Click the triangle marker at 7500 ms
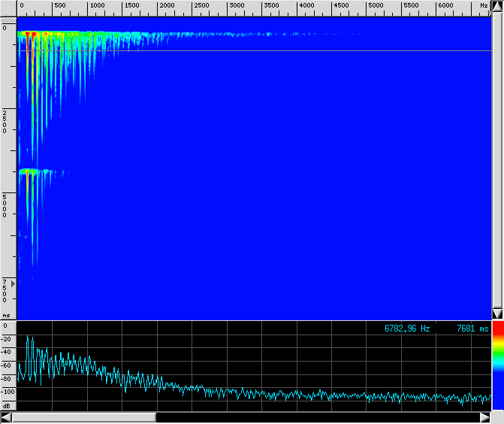 12,283
